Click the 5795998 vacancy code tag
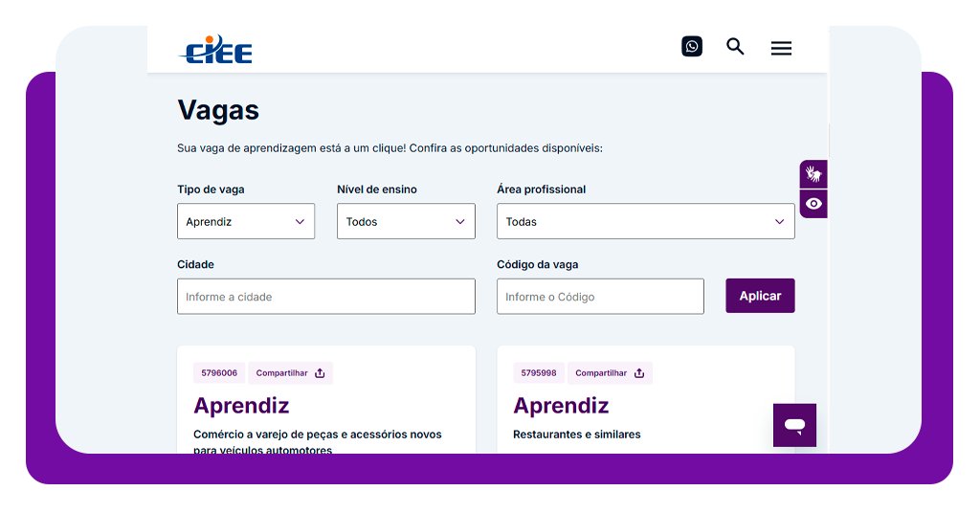Screen dimensions: 980x513 539,373
